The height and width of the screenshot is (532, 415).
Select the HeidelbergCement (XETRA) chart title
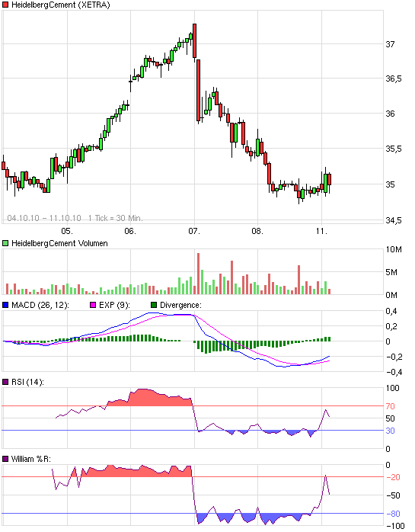click(61, 5)
